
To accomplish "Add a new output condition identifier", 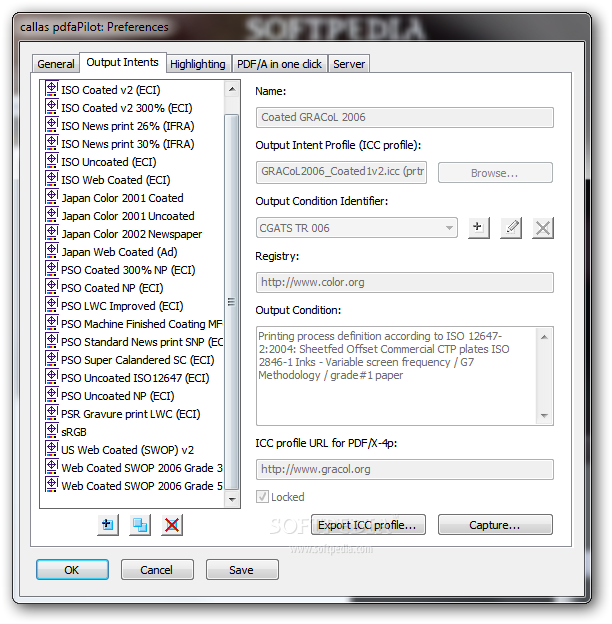I will tap(479, 228).
